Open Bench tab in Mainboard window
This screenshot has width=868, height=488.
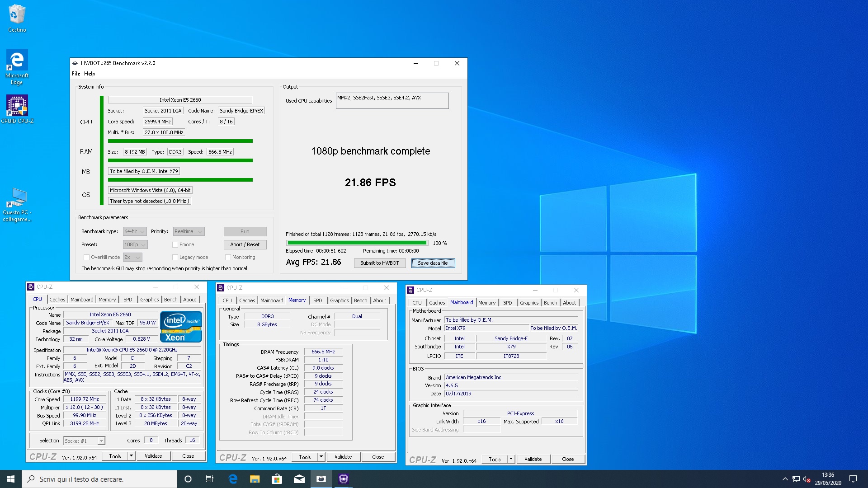(550, 303)
